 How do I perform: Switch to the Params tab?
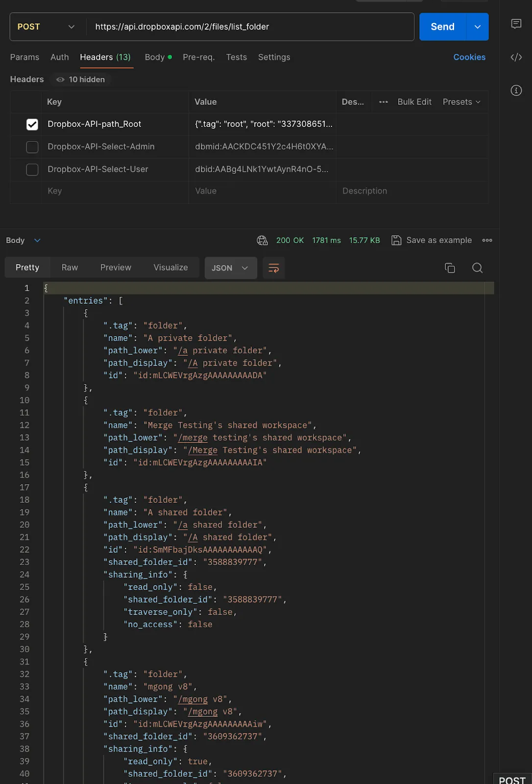pyautogui.click(x=24, y=57)
